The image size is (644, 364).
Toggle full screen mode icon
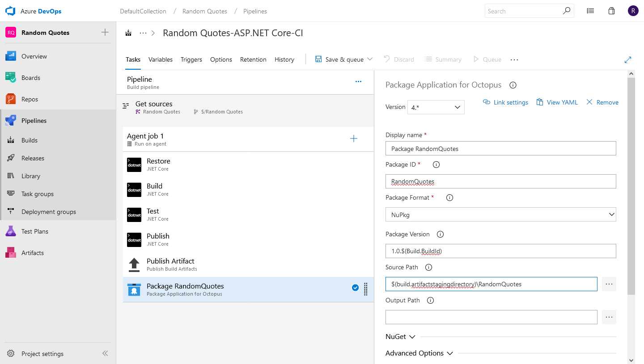pos(628,59)
